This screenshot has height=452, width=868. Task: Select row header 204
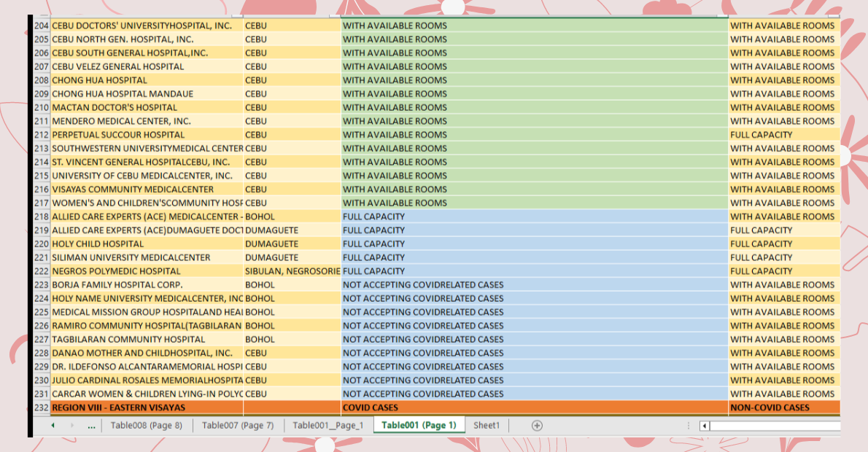click(42, 26)
